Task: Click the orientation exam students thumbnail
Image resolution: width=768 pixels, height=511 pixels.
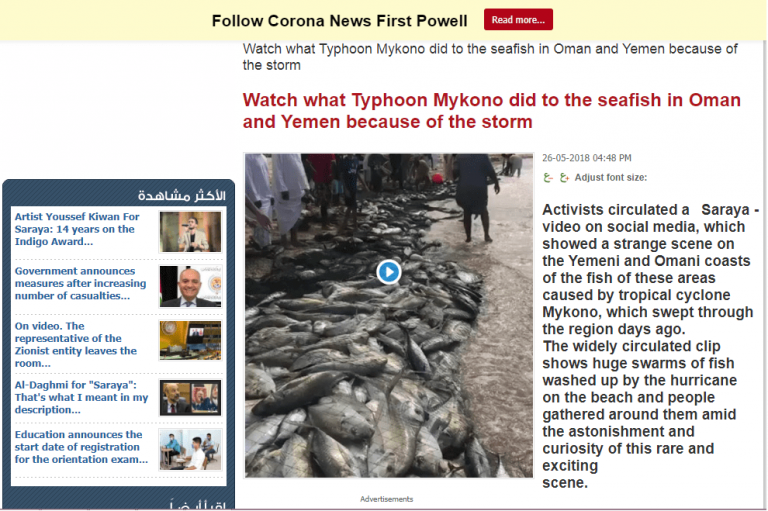Action: click(191, 450)
